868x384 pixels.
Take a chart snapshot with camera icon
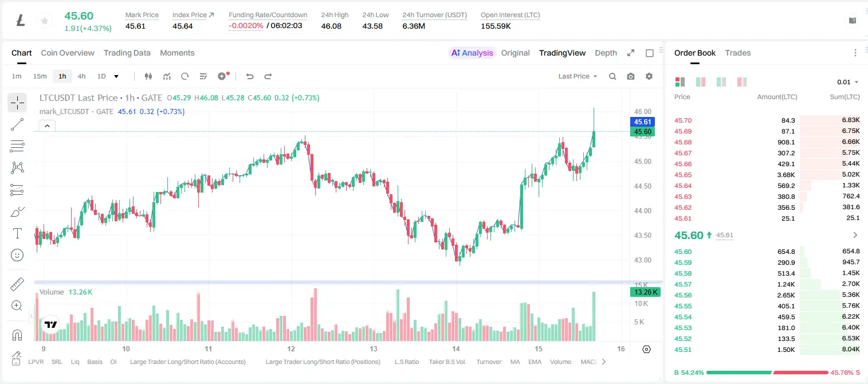coord(631,76)
